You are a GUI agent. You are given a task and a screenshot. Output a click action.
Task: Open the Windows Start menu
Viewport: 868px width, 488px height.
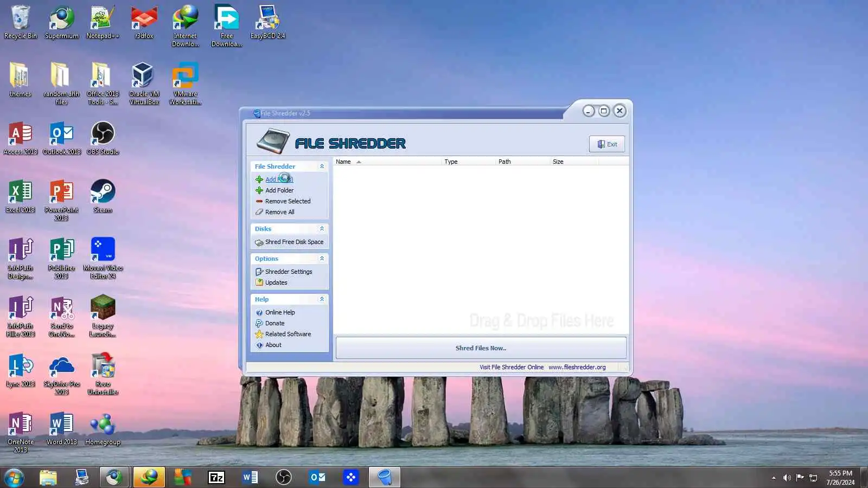click(x=14, y=477)
